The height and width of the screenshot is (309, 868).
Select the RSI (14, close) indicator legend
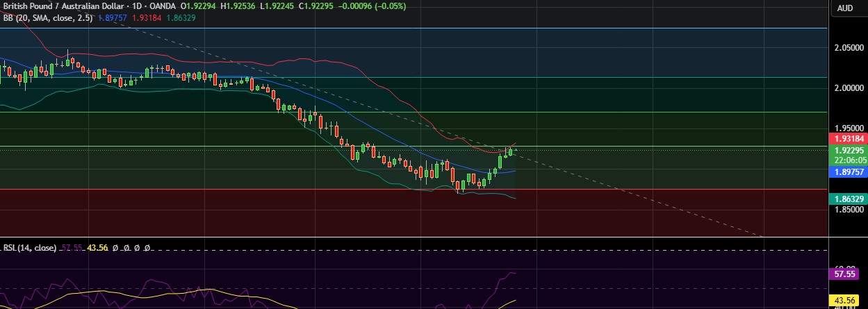pyautogui.click(x=31, y=247)
